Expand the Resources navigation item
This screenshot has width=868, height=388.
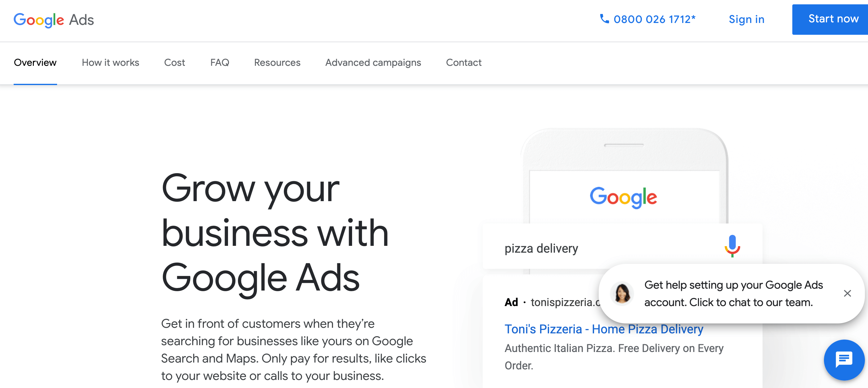[277, 62]
